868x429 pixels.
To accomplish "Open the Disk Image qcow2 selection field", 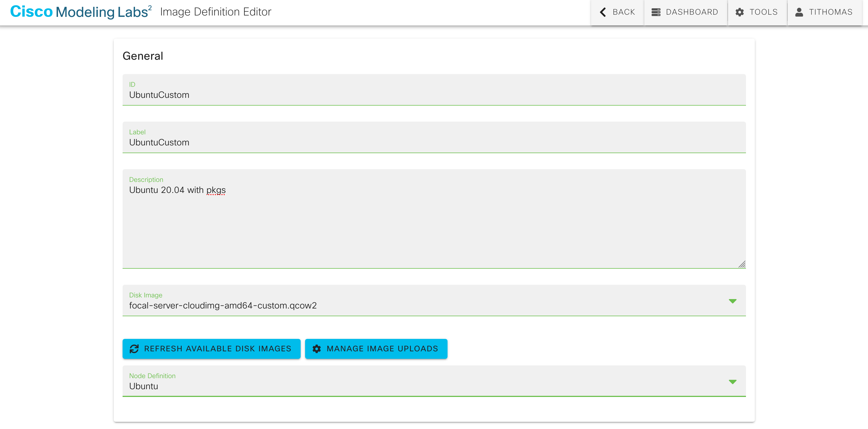I will pyautogui.click(x=404, y=305).
